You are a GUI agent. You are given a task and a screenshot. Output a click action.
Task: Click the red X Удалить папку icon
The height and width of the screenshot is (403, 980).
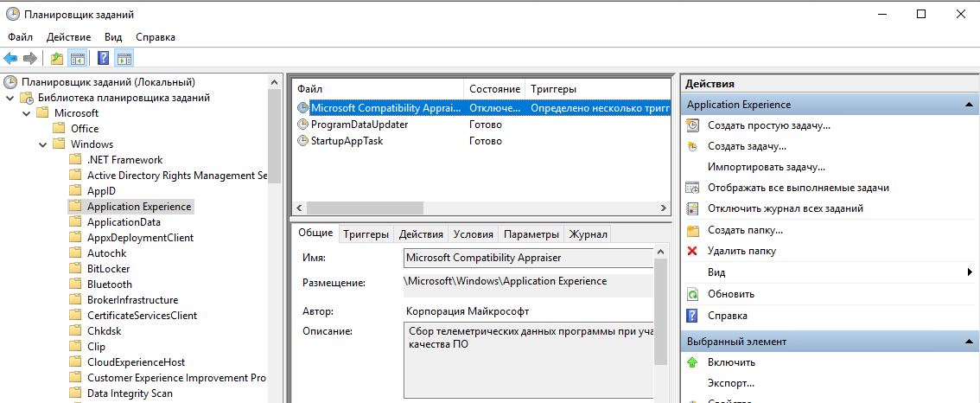pyautogui.click(x=692, y=251)
